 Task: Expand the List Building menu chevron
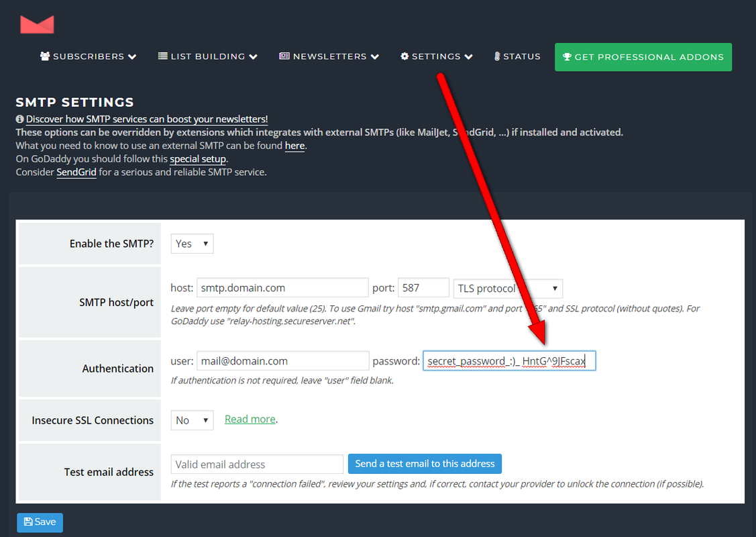tap(253, 57)
